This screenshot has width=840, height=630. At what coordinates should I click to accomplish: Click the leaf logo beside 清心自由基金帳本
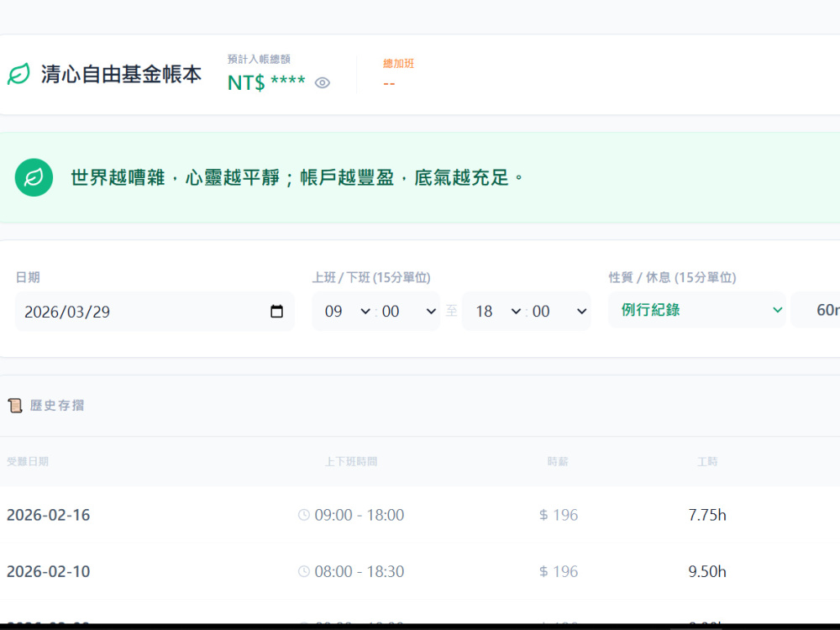[18, 74]
